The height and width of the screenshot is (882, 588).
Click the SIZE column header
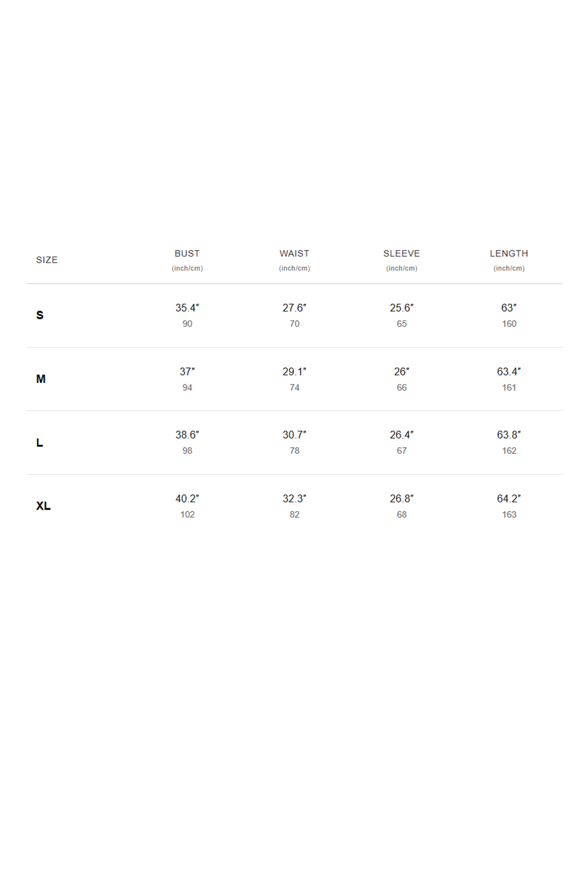[x=46, y=260]
